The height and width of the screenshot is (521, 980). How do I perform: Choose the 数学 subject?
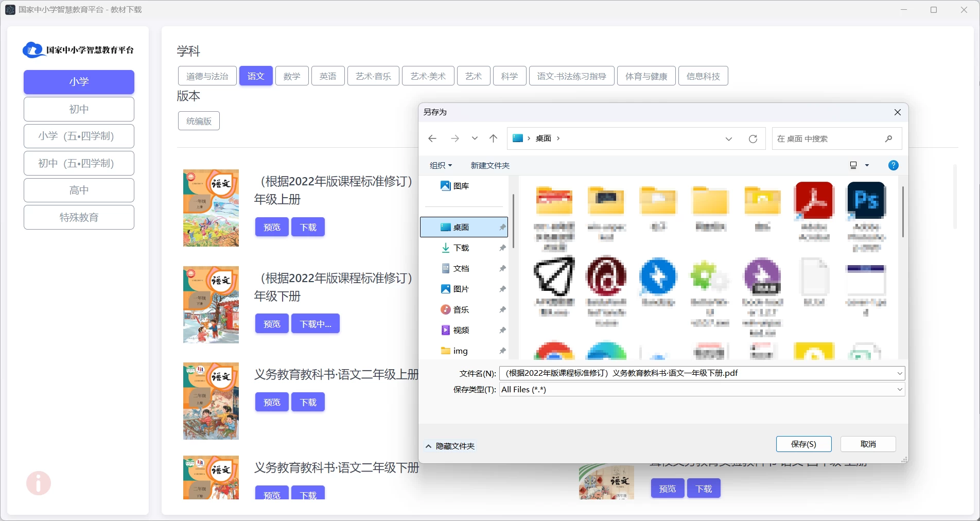click(292, 76)
